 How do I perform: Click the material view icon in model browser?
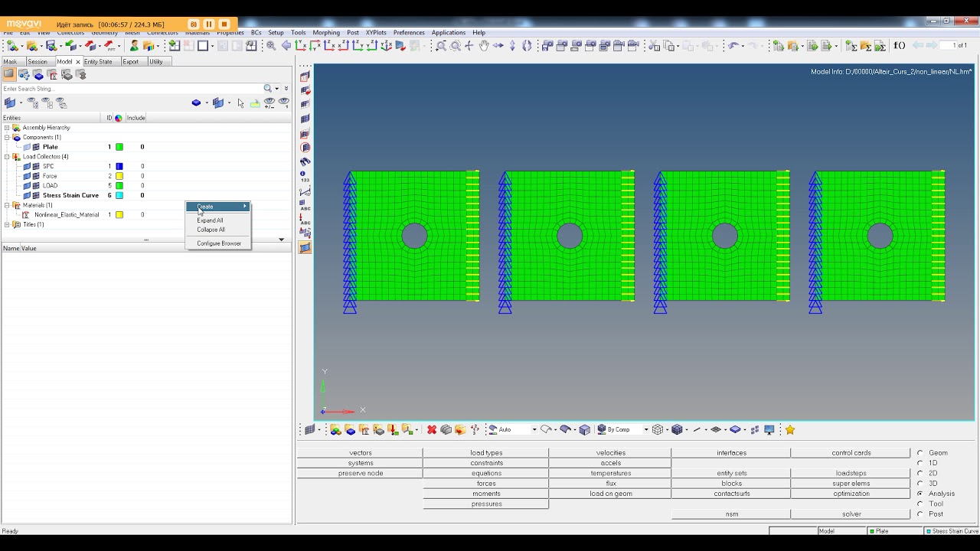point(52,75)
